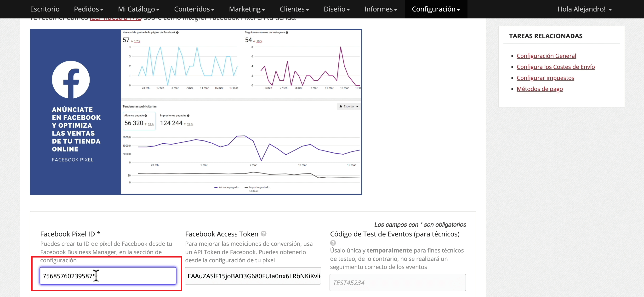Click the Facebook logo in the banner
644x297 pixels.
tap(71, 80)
